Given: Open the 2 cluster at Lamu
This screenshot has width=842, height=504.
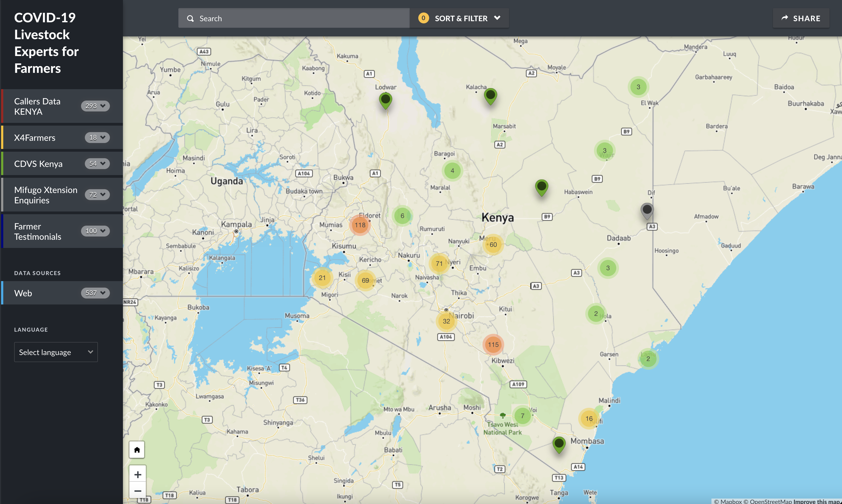Looking at the screenshot, I should 648,359.
